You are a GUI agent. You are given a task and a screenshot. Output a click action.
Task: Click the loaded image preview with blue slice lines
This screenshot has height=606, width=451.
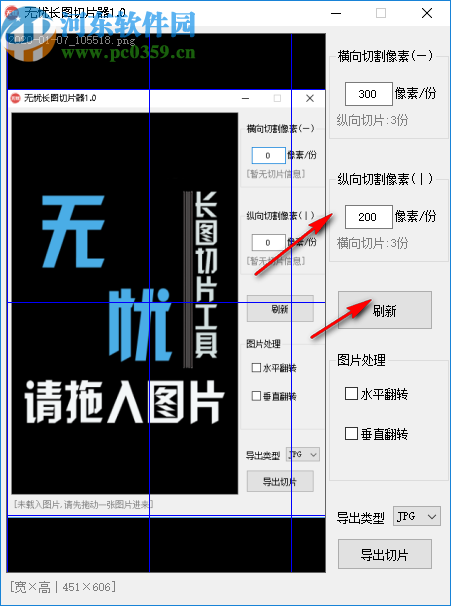[166, 303]
